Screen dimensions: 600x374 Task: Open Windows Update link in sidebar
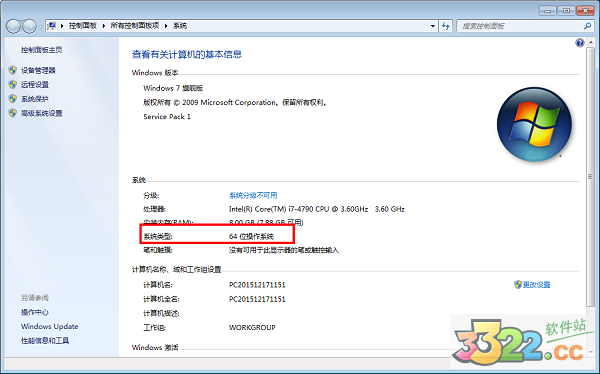pos(49,326)
